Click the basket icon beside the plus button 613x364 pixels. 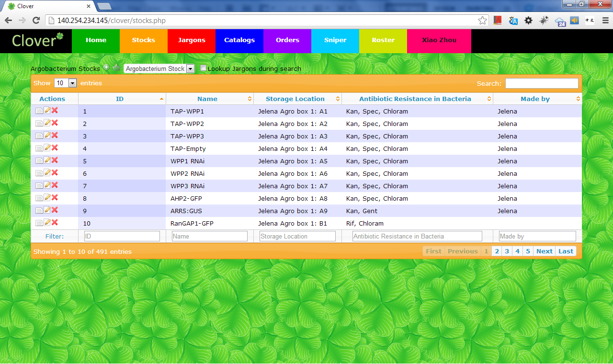(116, 67)
